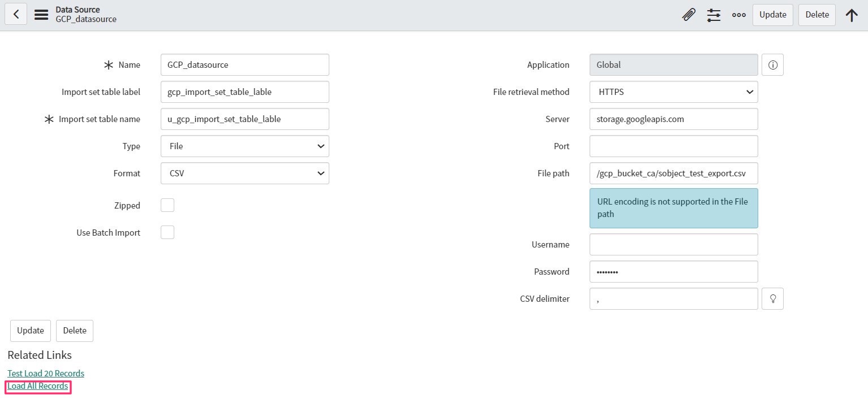Click the lightbulb icon beside CSV delimiter

coord(772,298)
